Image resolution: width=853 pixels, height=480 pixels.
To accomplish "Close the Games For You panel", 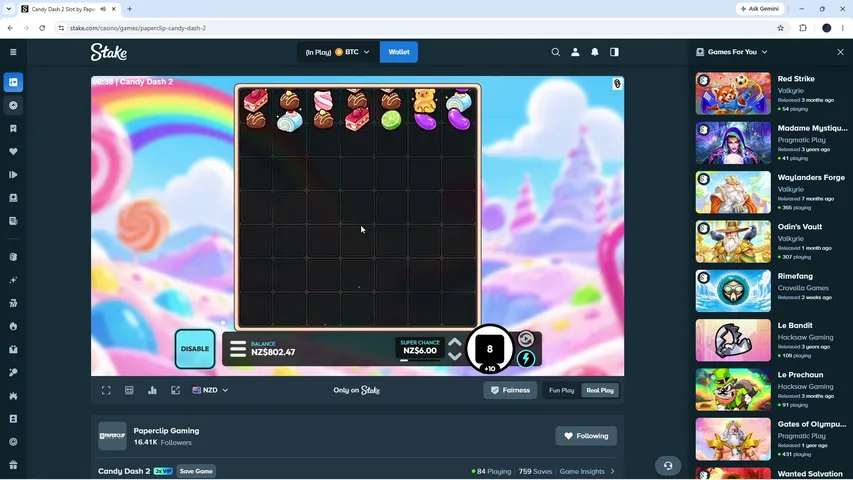I will pyautogui.click(x=840, y=52).
